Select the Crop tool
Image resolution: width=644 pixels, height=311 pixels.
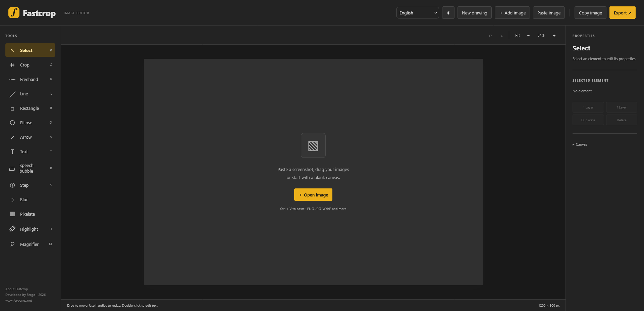[x=30, y=65]
